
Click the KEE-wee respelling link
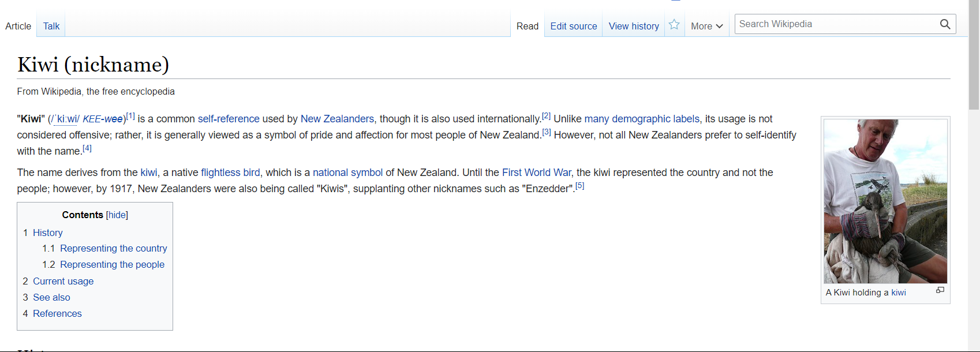click(103, 119)
